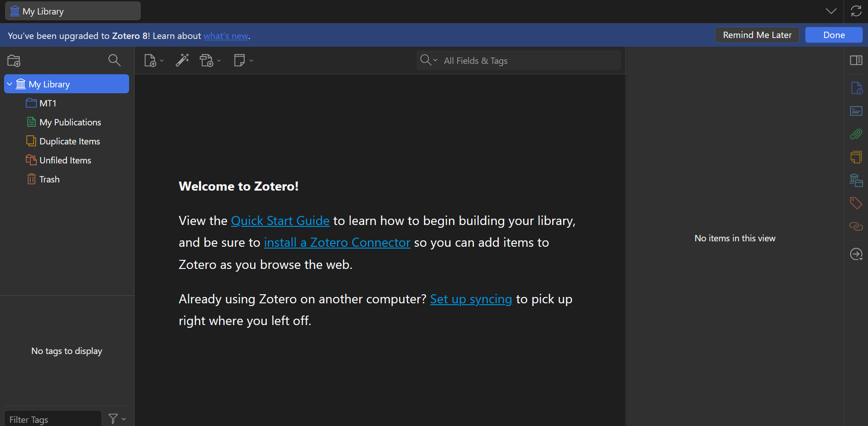Jump to Notes icon in side nav
This screenshot has height=426, width=868.
click(856, 157)
